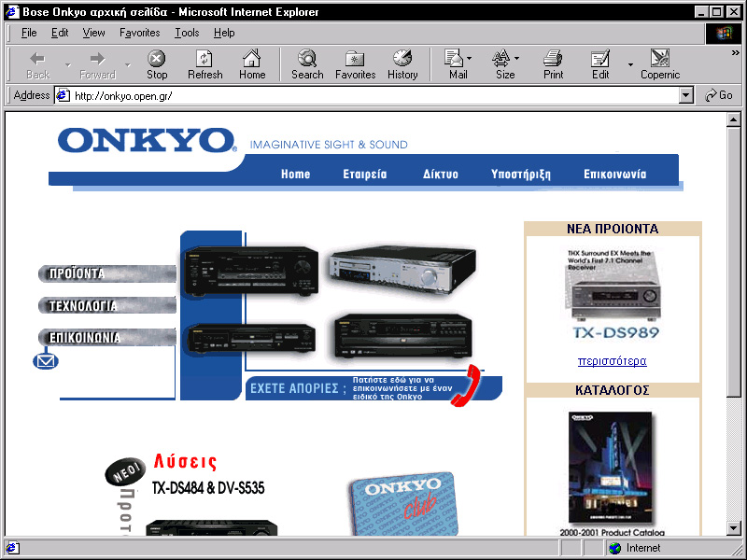Open the Mail toolbar button
This screenshot has height=560, width=747.
[457, 64]
